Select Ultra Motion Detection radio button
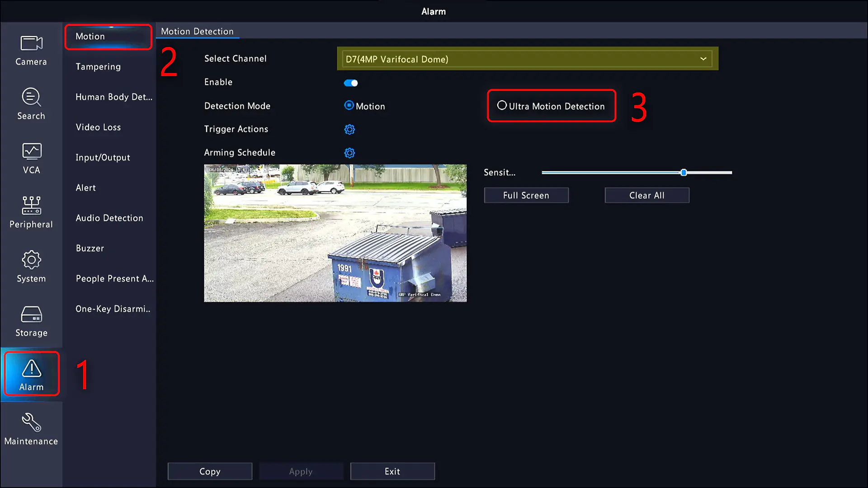 tap(501, 105)
